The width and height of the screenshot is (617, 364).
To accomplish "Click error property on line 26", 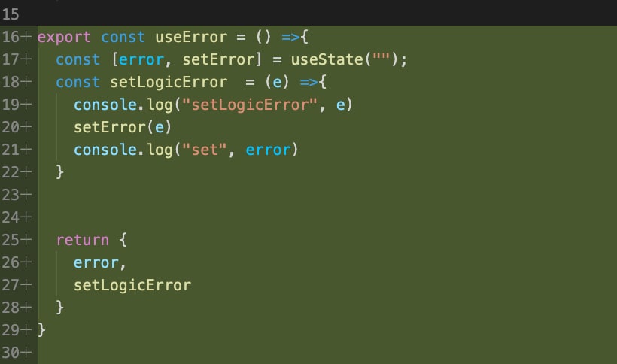I will [96, 262].
